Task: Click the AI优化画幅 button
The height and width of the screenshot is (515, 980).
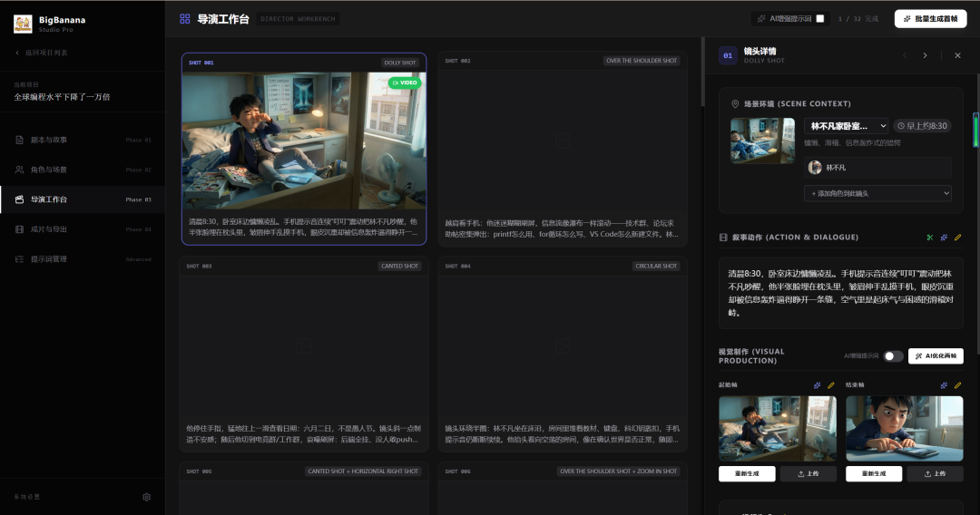Action: coord(936,356)
